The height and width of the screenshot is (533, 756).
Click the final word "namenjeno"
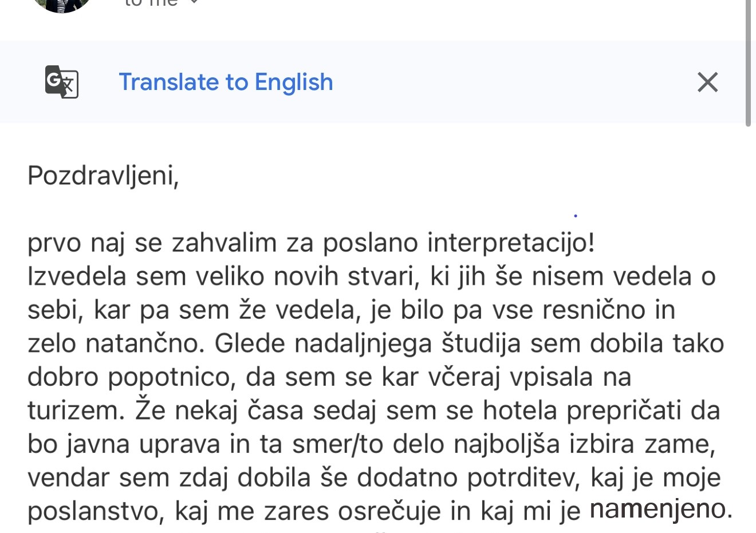657,509
